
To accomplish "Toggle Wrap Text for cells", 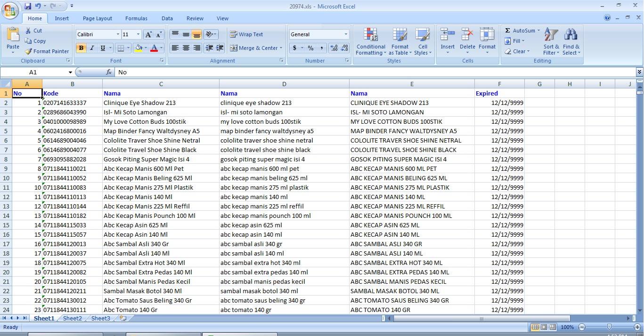I will coord(246,34).
